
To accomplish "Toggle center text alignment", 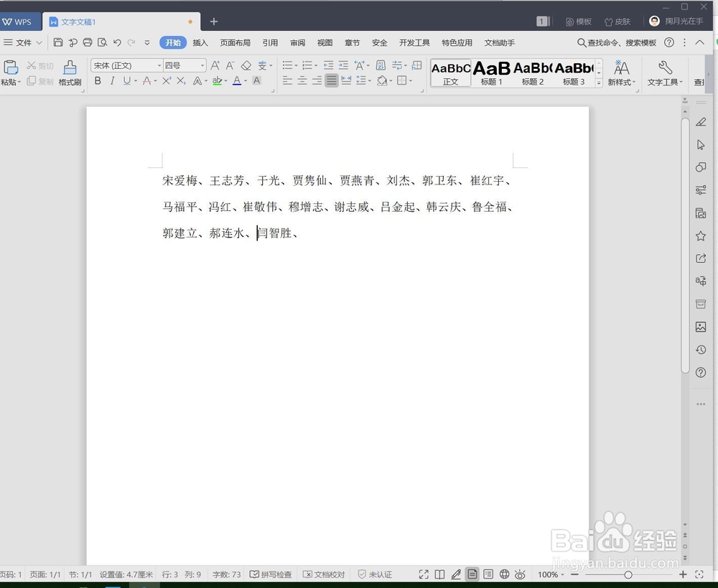I will click(302, 80).
